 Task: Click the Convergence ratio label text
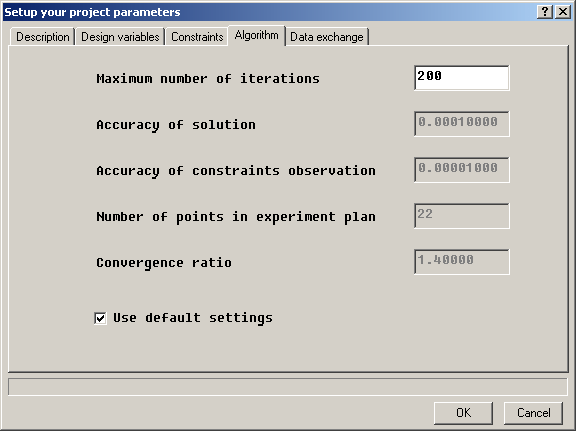pyautogui.click(x=164, y=263)
